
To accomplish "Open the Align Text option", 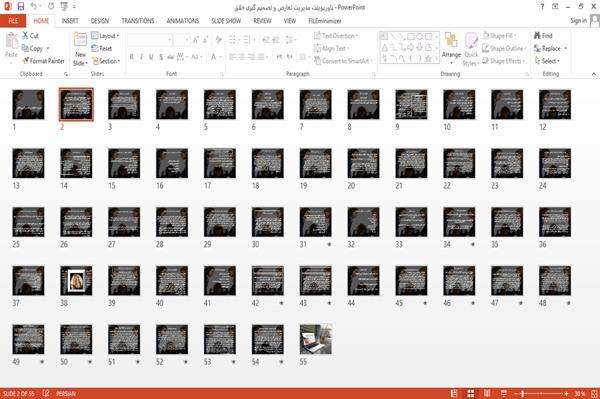I will [331, 48].
